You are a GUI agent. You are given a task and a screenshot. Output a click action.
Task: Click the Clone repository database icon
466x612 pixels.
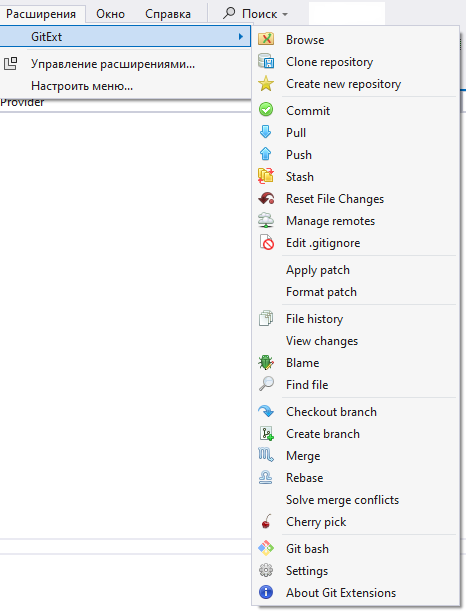(266, 62)
